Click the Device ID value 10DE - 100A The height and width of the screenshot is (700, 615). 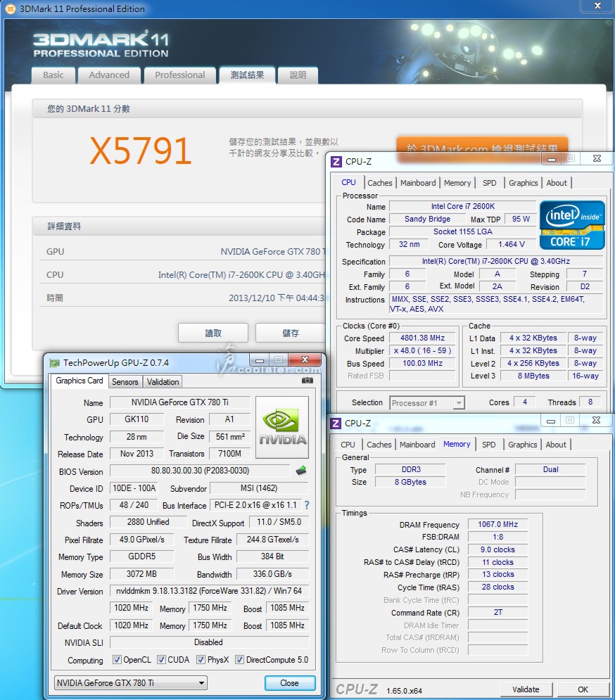pyautogui.click(x=134, y=488)
